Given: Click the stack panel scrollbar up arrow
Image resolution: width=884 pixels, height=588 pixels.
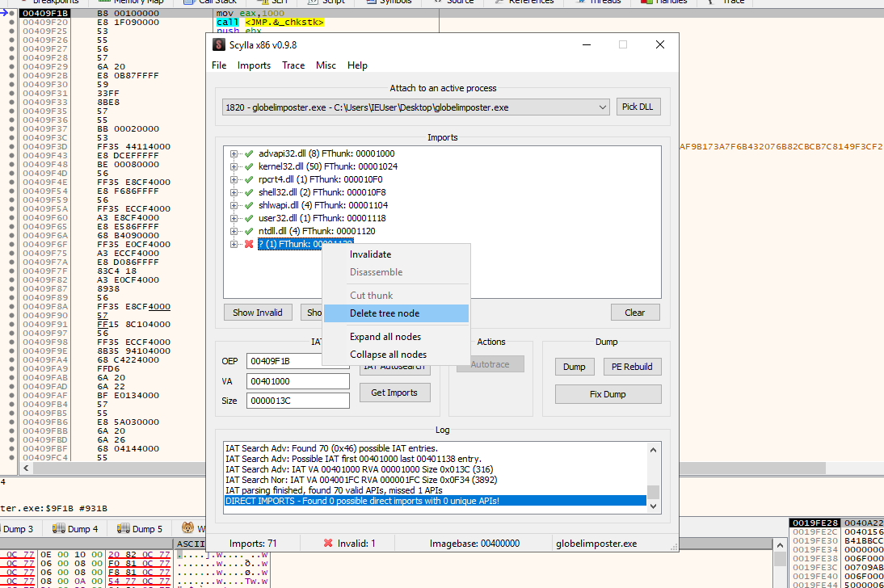Looking at the screenshot, I should [x=780, y=545].
